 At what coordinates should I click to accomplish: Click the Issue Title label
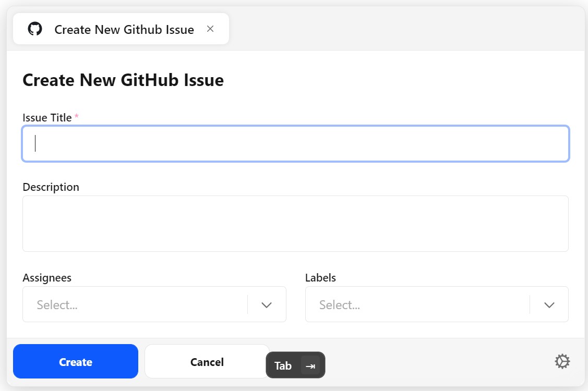point(47,118)
